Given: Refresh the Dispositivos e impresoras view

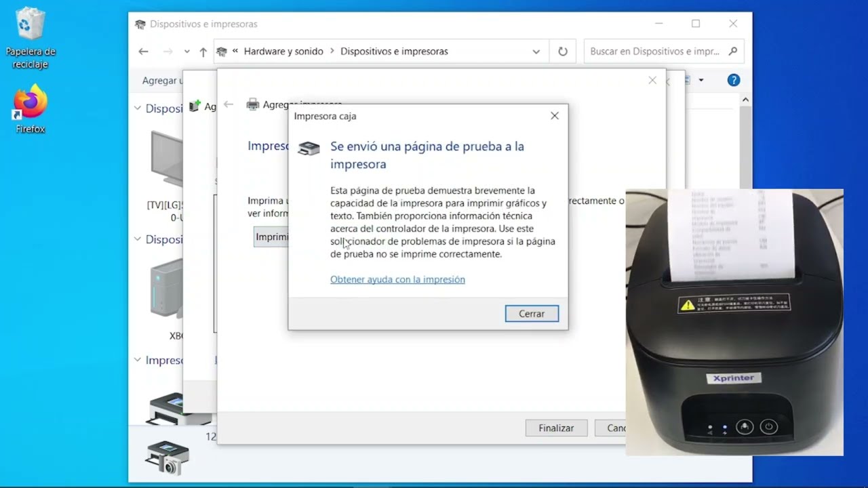Looking at the screenshot, I should [563, 52].
